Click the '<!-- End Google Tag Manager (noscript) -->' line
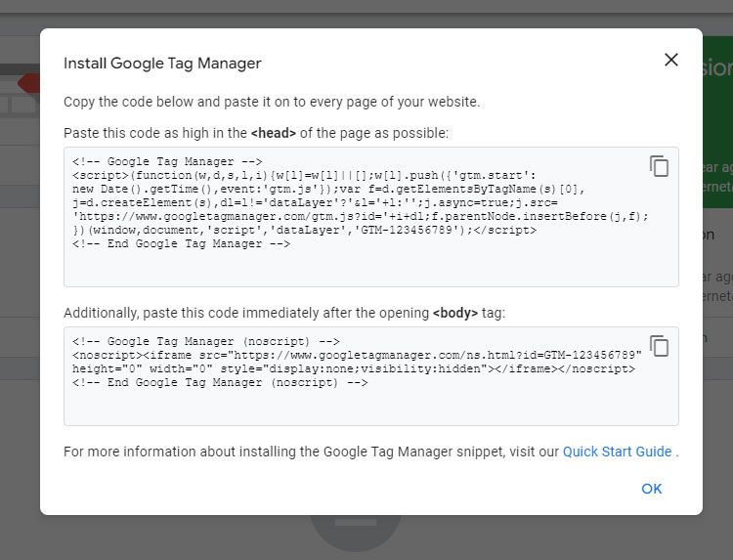Screen dimensions: 733x560 pos(220,382)
